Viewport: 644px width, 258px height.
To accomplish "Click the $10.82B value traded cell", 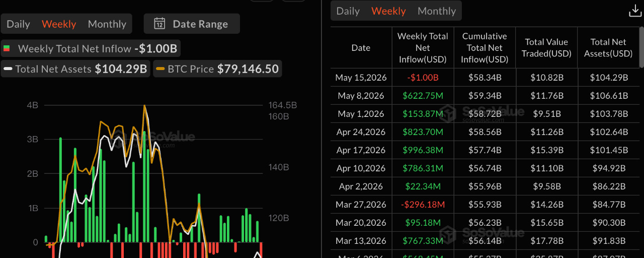I will click(546, 78).
